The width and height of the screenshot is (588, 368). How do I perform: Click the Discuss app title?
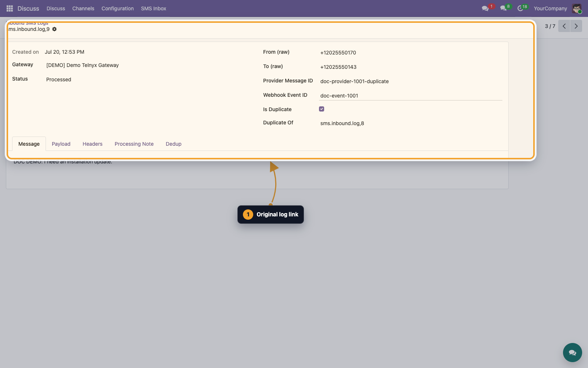pos(28,8)
